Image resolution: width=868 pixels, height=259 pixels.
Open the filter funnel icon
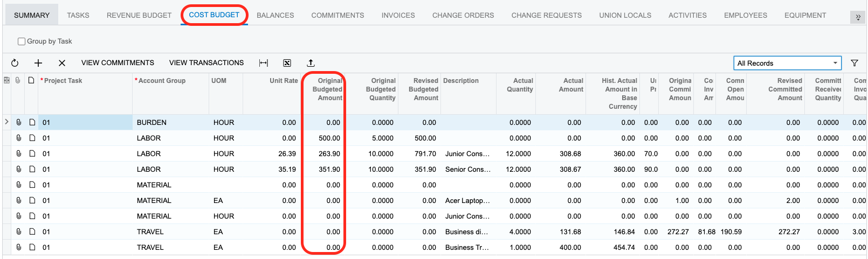(855, 63)
